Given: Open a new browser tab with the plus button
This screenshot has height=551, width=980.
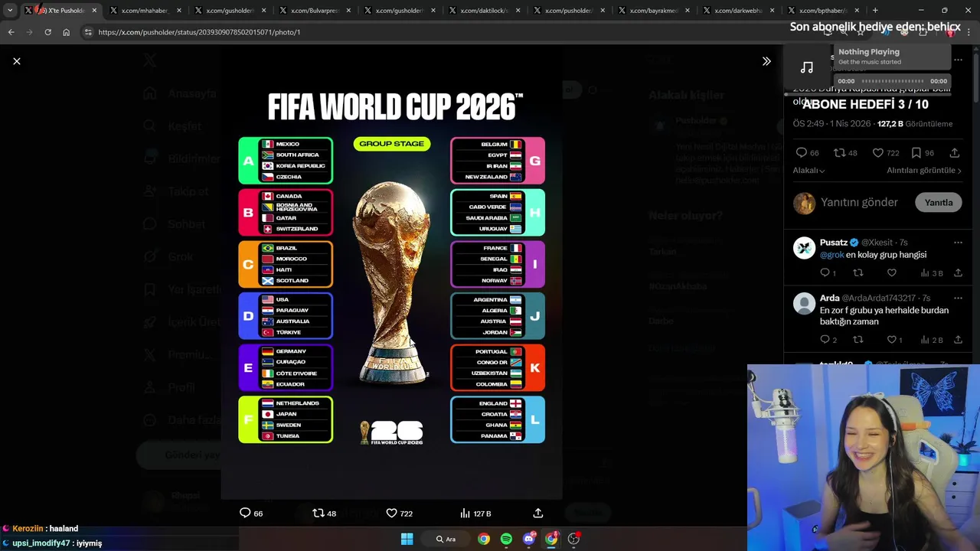Looking at the screenshot, I should coord(876,11).
